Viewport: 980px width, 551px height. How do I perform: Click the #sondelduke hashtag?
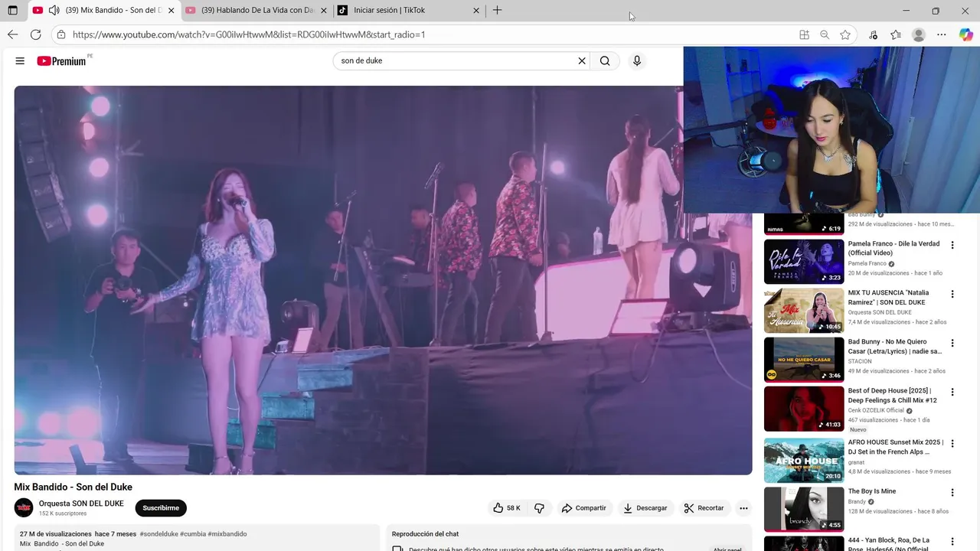pyautogui.click(x=158, y=534)
